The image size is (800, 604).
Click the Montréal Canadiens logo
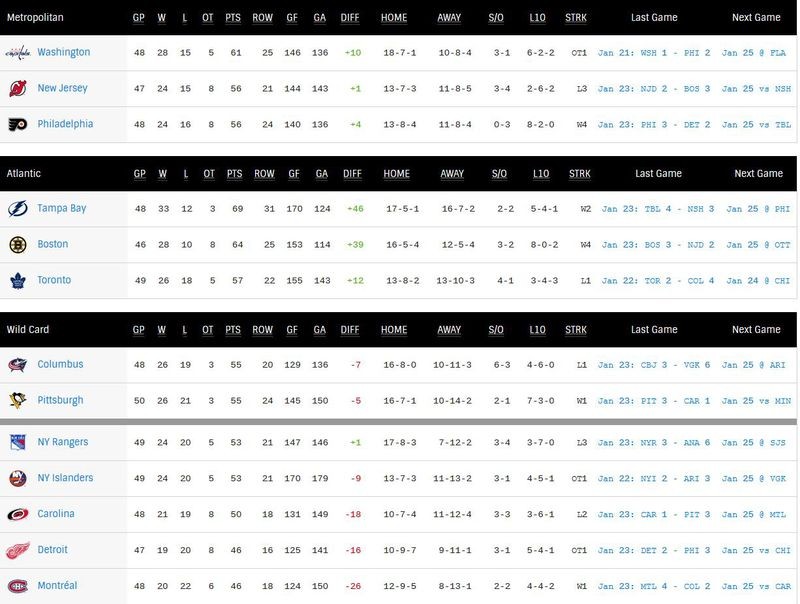click(x=19, y=585)
